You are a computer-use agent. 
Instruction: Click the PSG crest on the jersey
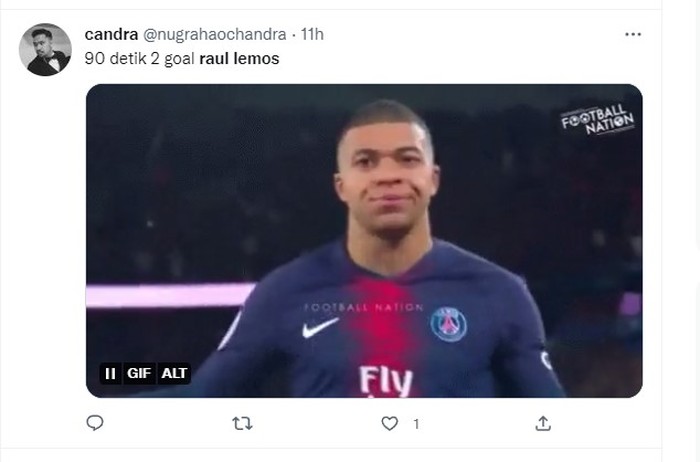coord(448,323)
